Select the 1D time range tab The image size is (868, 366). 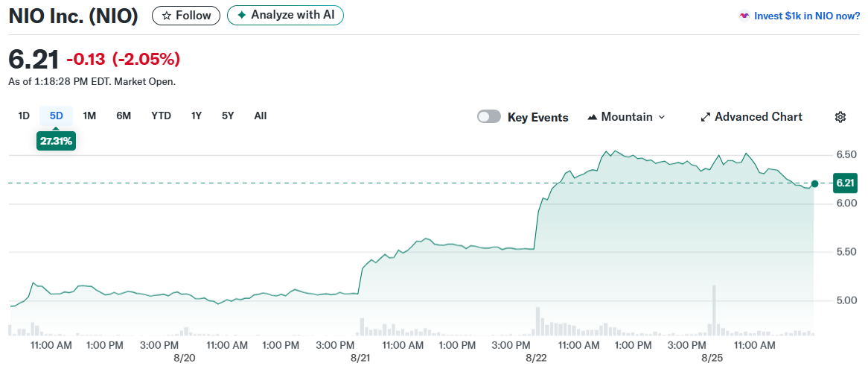24,116
